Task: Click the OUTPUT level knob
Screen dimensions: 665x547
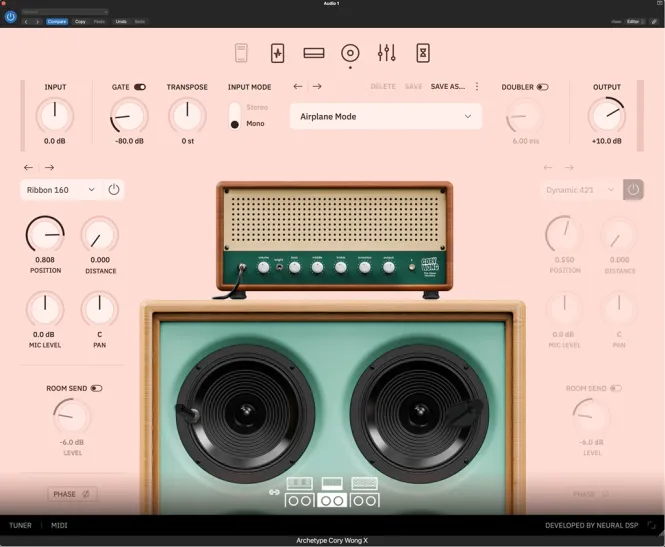Action: click(x=607, y=115)
